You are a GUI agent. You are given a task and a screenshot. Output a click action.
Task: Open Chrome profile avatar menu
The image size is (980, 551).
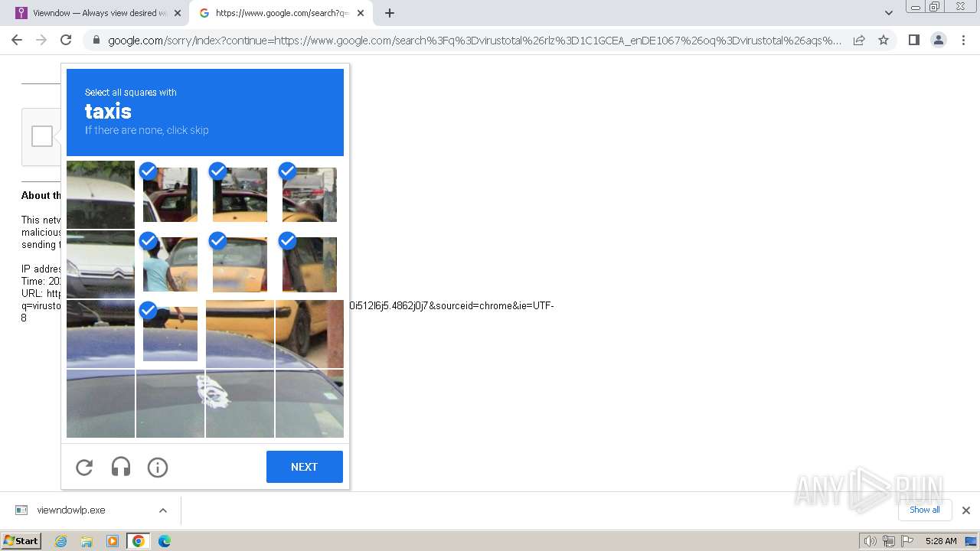point(938,40)
